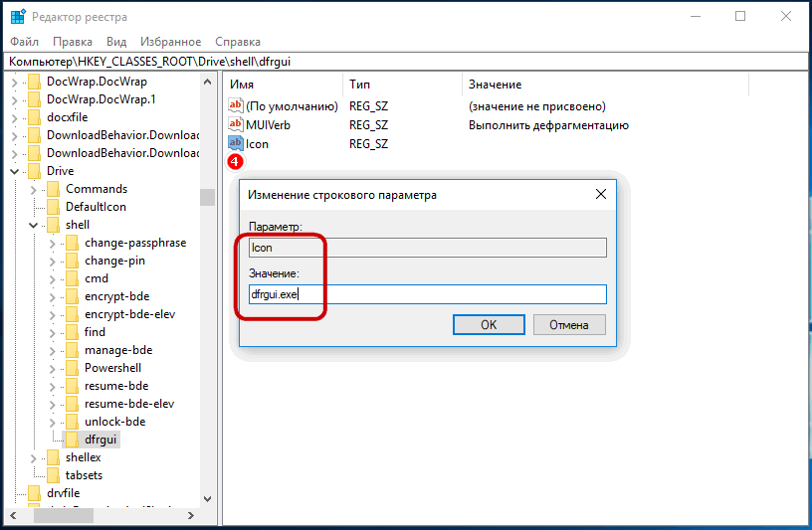Expand the change-passphrase key
The width and height of the screenshot is (812, 530).
[x=53, y=244]
